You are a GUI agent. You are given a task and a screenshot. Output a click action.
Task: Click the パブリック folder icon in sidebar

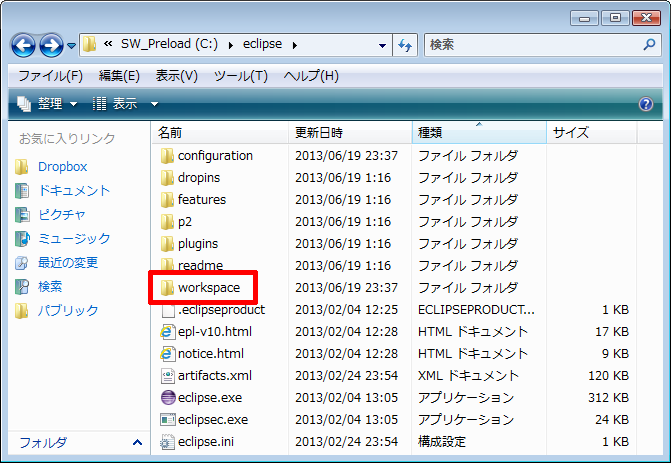(x=21, y=311)
